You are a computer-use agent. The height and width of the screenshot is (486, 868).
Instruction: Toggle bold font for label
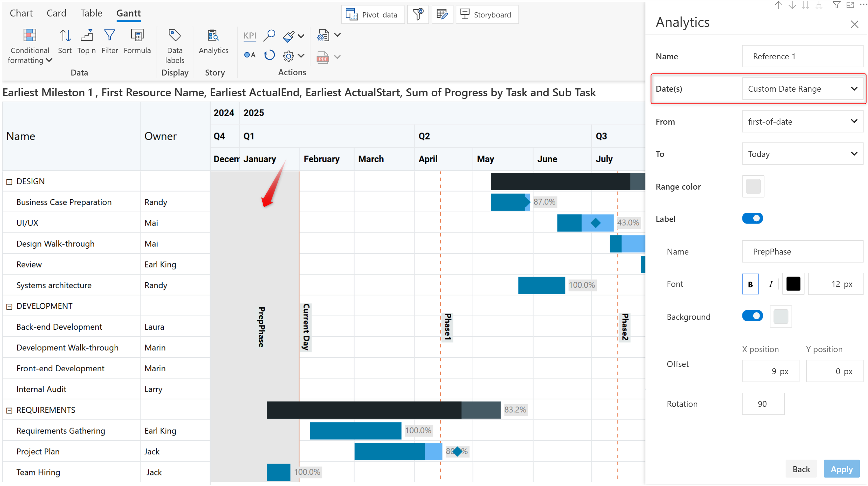point(750,284)
